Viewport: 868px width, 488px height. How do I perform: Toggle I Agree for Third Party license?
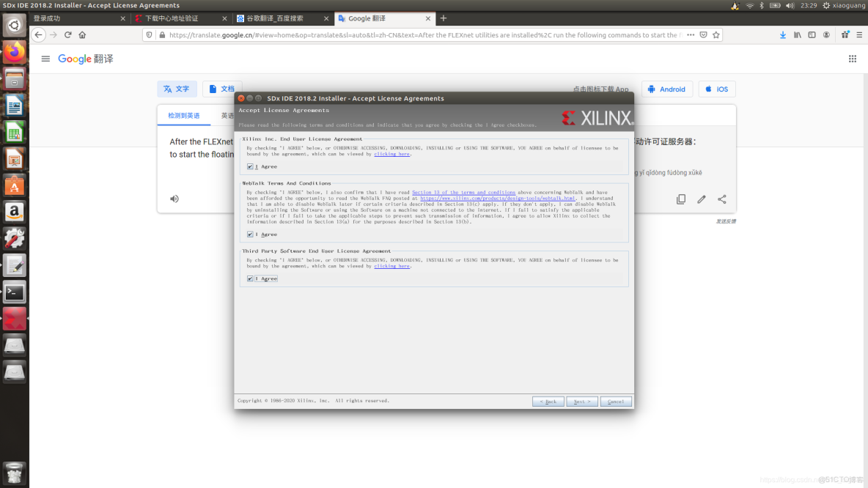(x=250, y=279)
